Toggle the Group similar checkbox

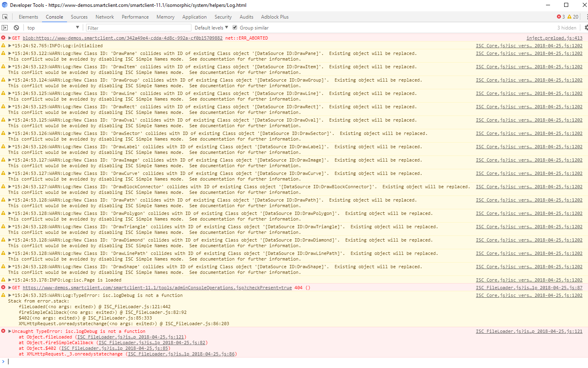pos(235,27)
